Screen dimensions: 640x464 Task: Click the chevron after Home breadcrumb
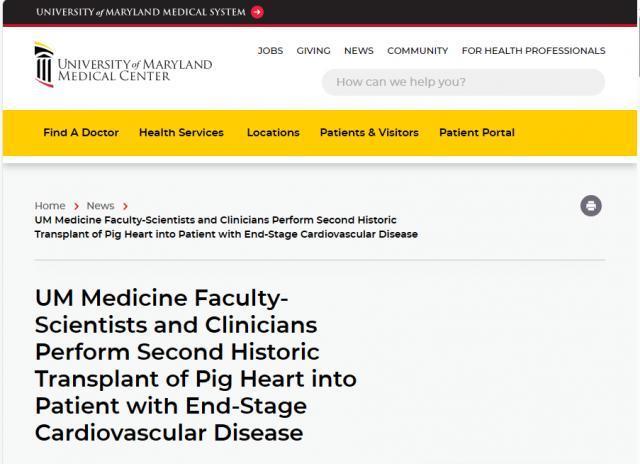pyautogui.click(x=76, y=206)
